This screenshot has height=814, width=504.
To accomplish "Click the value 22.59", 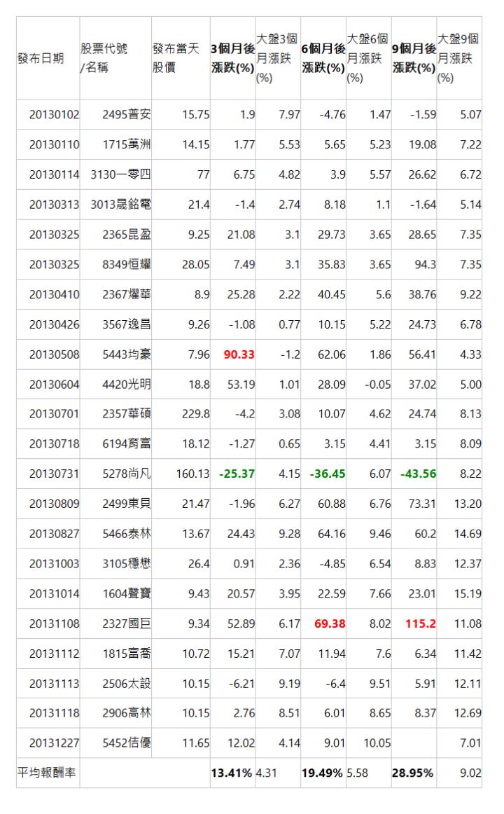I will [332, 594].
